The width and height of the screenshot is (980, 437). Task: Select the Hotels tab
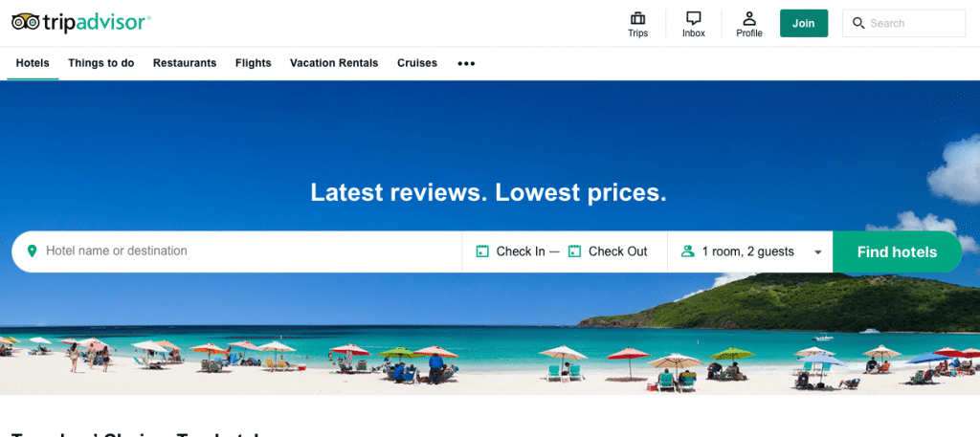tap(33, 63)
